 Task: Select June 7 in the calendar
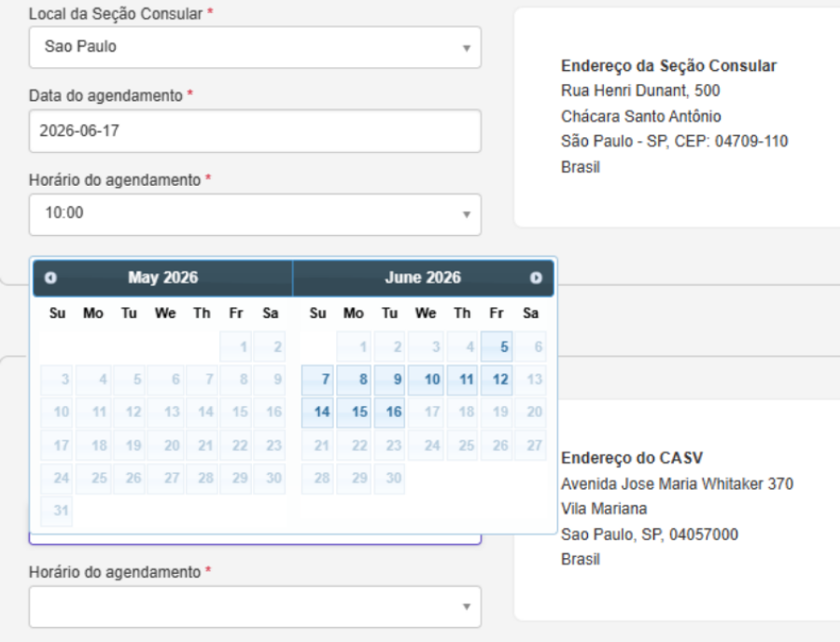pyautogui.click(x=317, y=381)
